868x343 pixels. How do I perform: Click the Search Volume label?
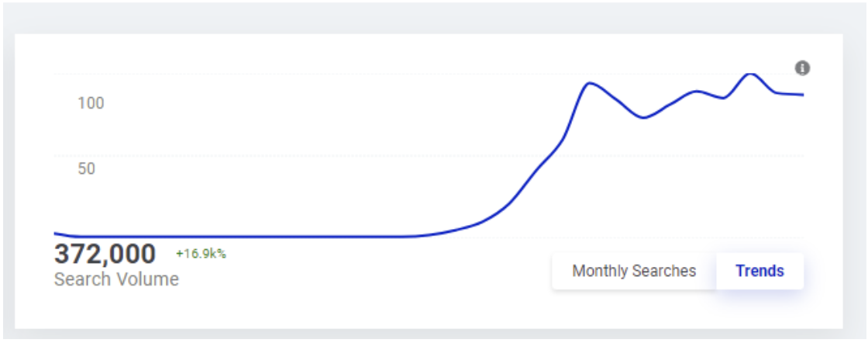tap(116, 279)
